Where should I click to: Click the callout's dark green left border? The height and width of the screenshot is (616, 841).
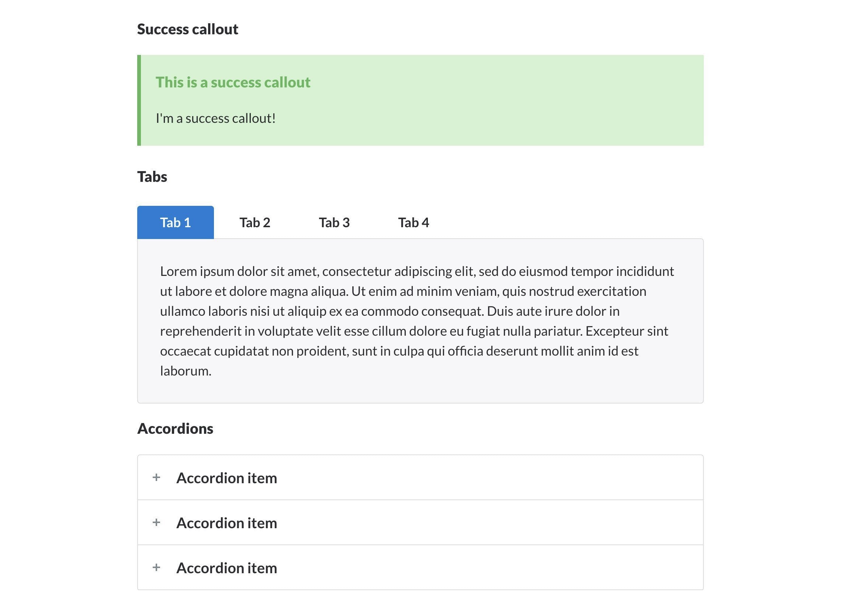coord(139,100)
